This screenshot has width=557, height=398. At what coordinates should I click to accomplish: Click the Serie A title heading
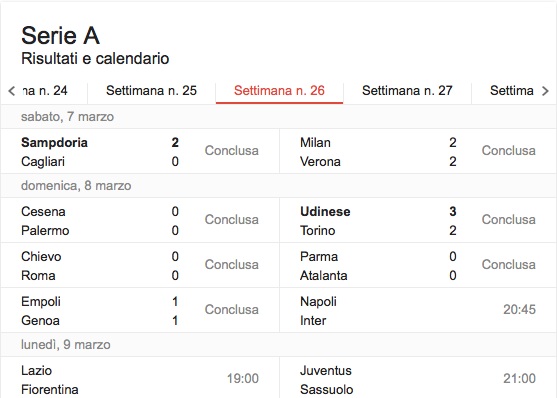(x=60, y=36)
